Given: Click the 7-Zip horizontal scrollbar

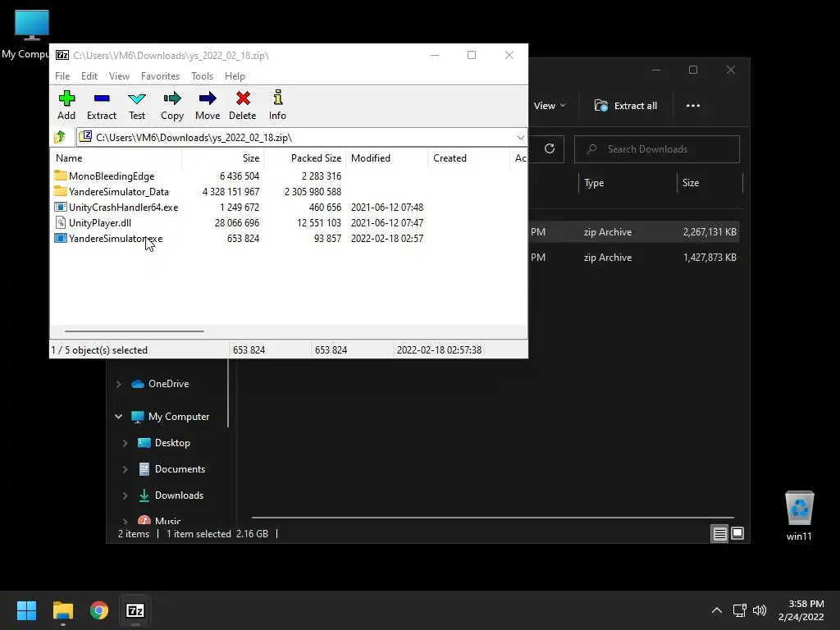Looking at the screenshot, I should point(134,331).
